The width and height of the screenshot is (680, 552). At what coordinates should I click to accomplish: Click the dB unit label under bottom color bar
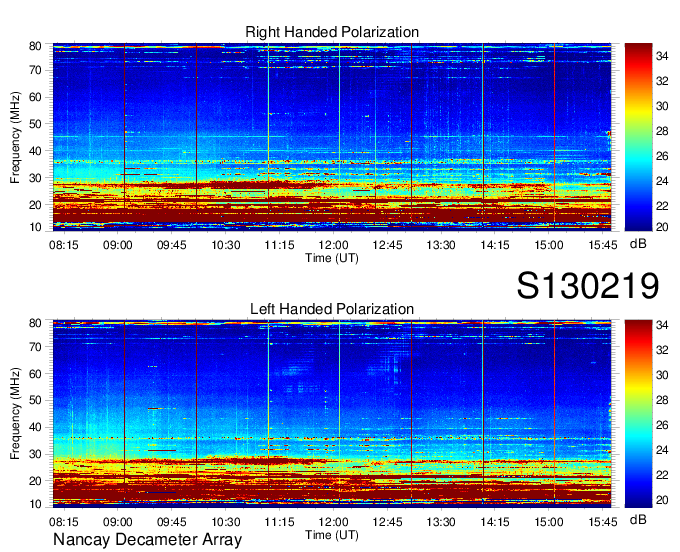pos(638,519)
